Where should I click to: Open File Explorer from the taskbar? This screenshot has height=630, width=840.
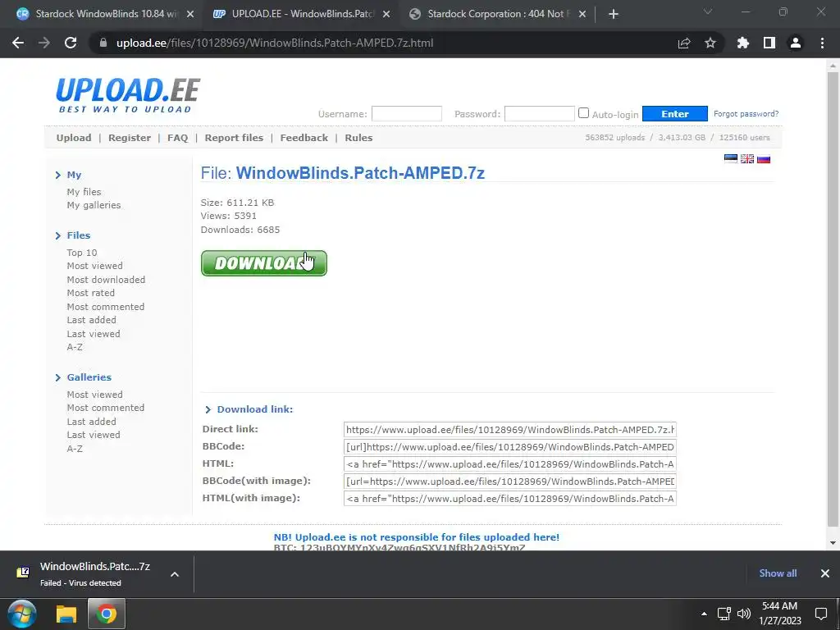[x=66, y=614]
